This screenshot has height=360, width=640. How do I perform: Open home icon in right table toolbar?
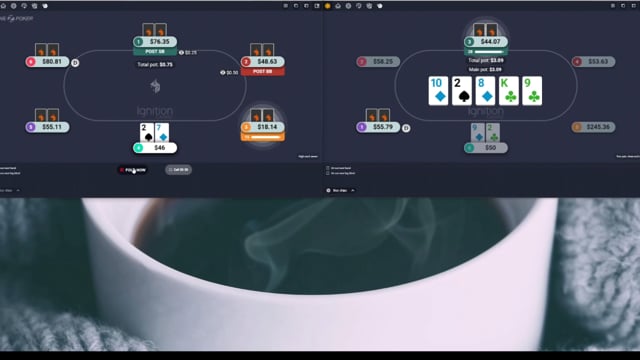(x=338, y=6)
